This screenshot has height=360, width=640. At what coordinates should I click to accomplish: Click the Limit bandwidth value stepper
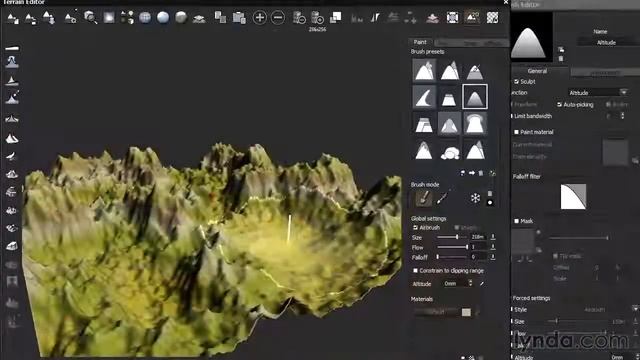coord(622,116)
